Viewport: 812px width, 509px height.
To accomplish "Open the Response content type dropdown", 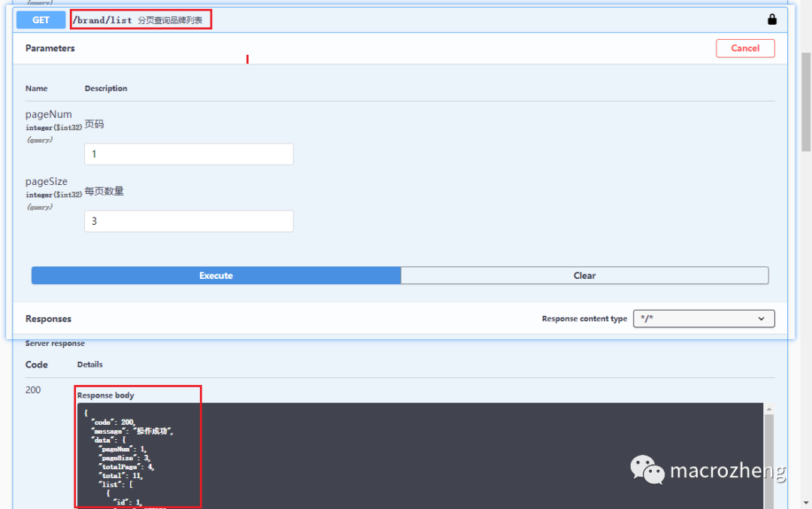I will (x=703, y=319).
